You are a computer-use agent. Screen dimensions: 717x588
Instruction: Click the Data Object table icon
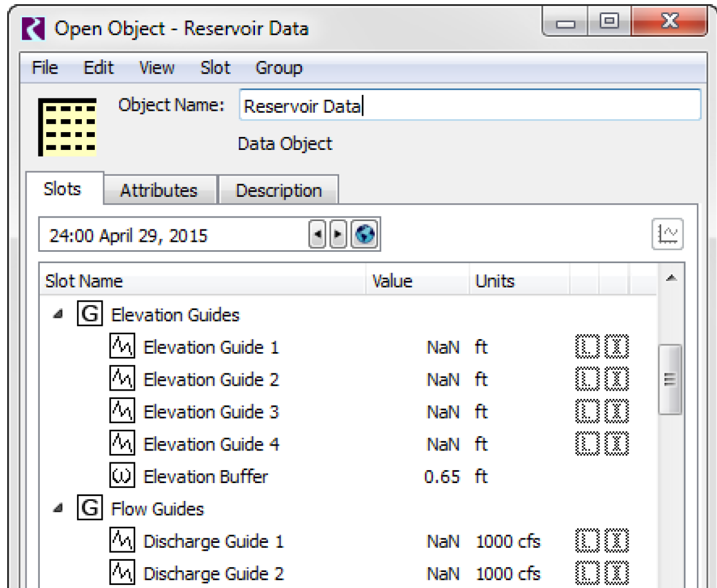click(67, 127)
